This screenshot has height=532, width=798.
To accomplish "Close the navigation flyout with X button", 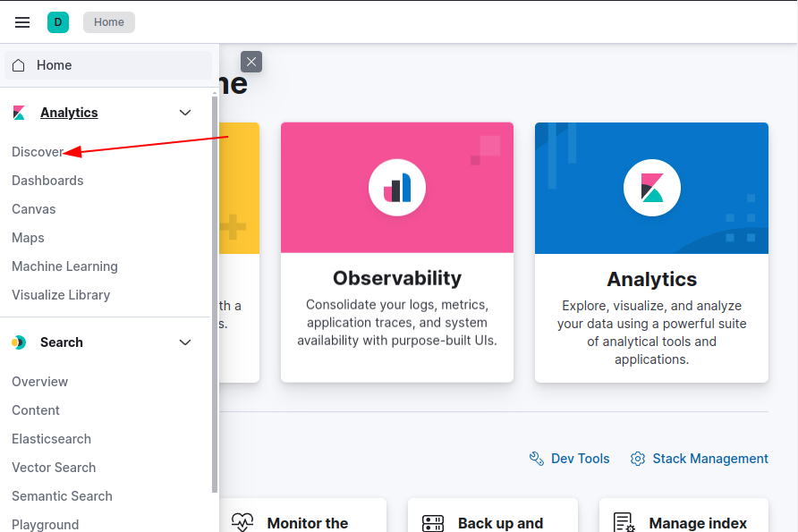I will tap(251, 62).
